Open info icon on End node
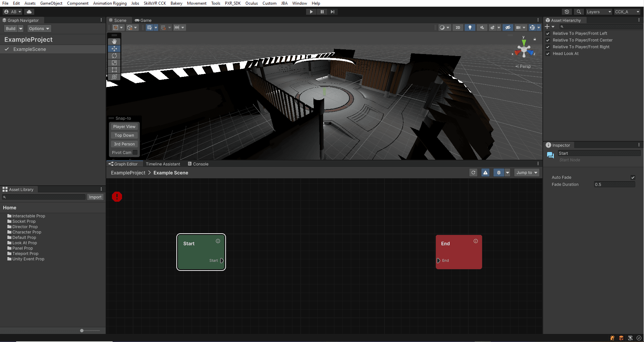 (476, 241)
